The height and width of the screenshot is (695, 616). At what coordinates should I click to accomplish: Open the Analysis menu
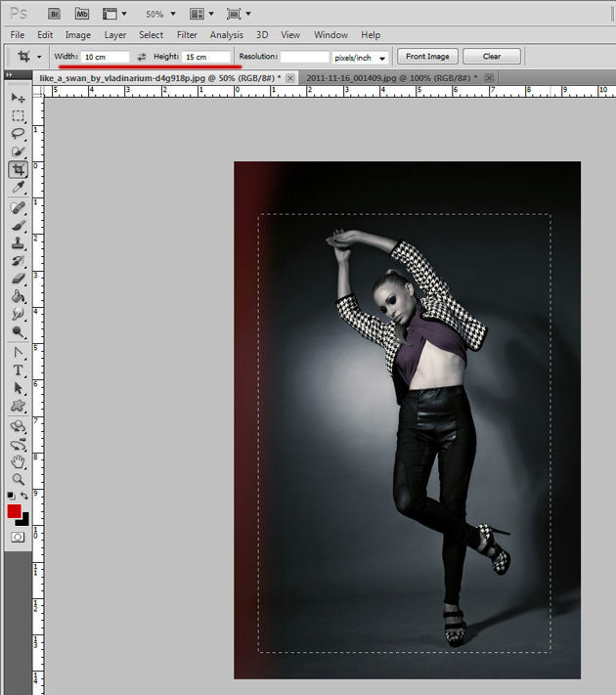[227, 34]
